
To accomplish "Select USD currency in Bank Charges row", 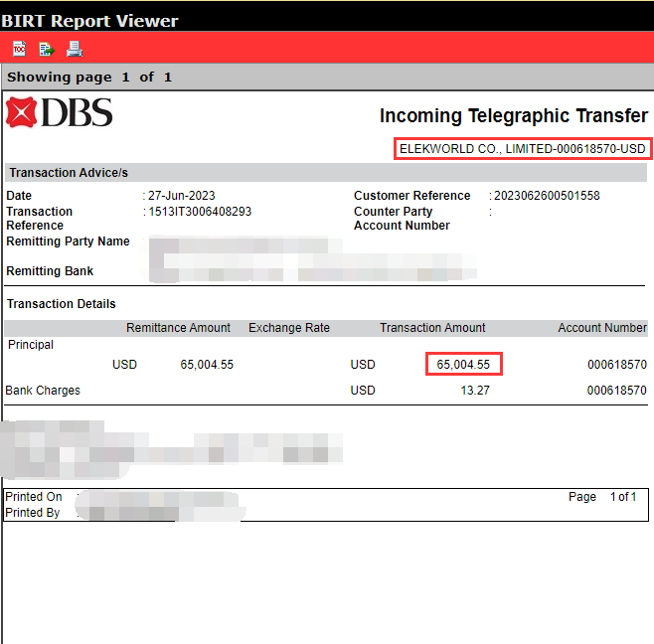I will (x=363, y=391).
